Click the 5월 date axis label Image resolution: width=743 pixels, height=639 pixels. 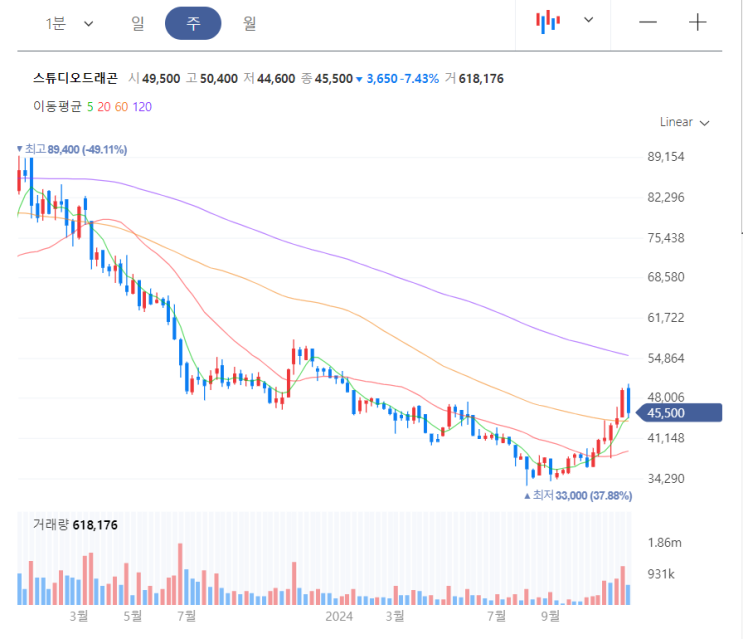point(132,616)
